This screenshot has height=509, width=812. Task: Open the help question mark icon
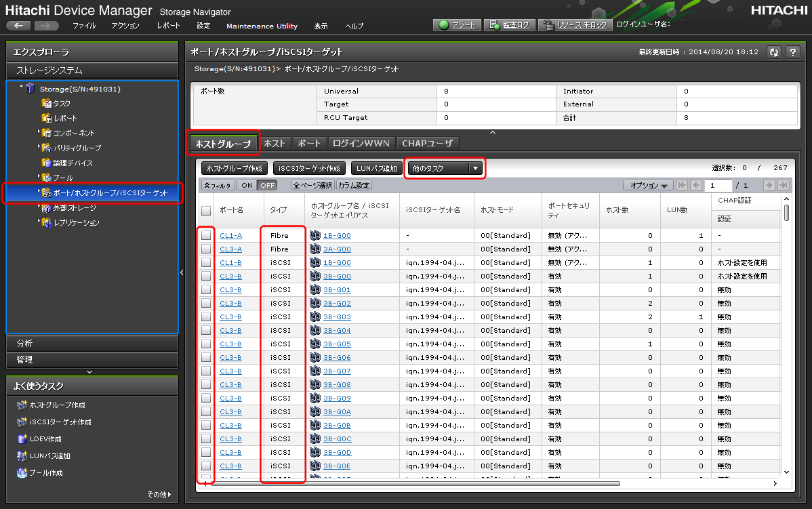click(x=793, y=52)
